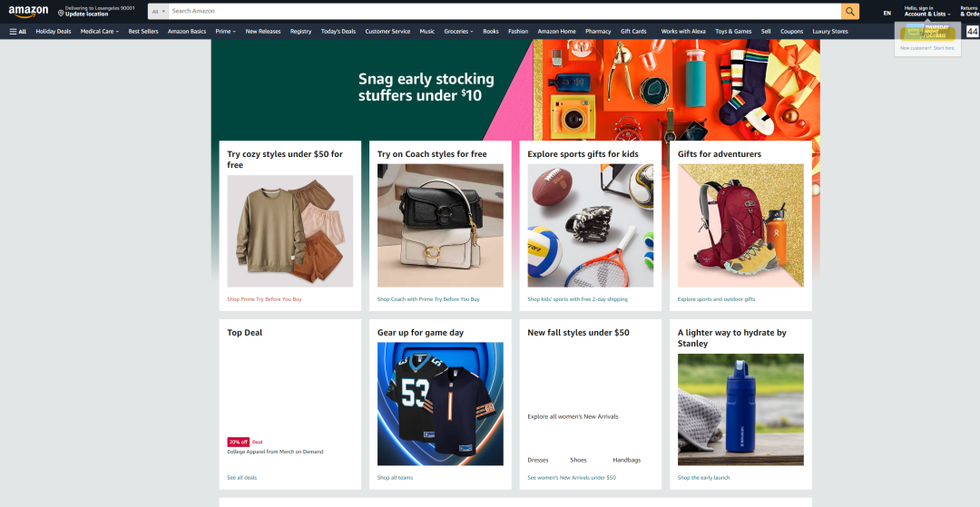Click the cozy styles sweatshirt image
Screen dimensions: 980x507
coord(290,231)
